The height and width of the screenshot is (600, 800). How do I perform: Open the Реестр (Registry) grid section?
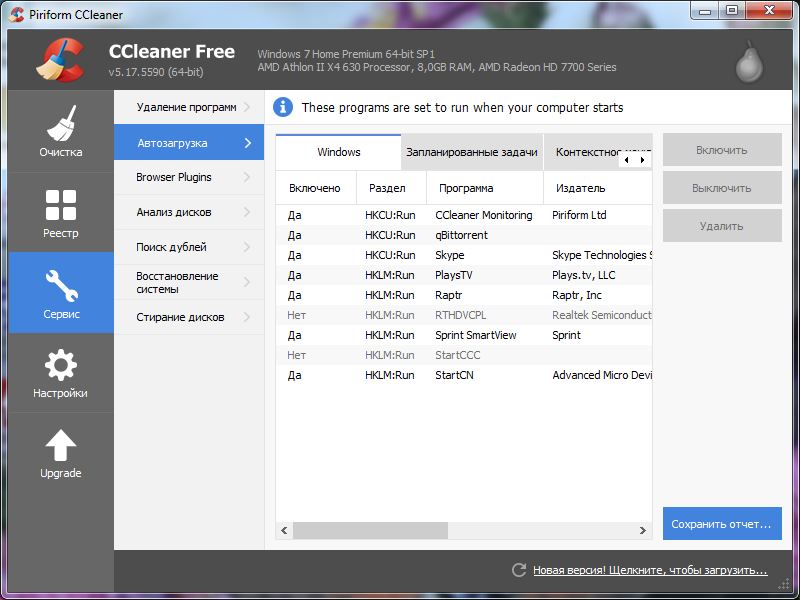(x=61, y=212)
